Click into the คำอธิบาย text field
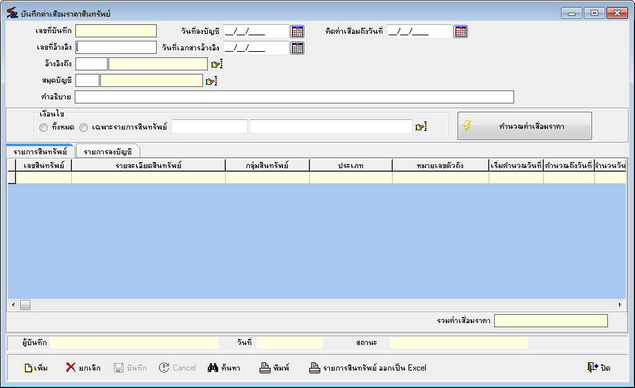 [x=294, y=97]
